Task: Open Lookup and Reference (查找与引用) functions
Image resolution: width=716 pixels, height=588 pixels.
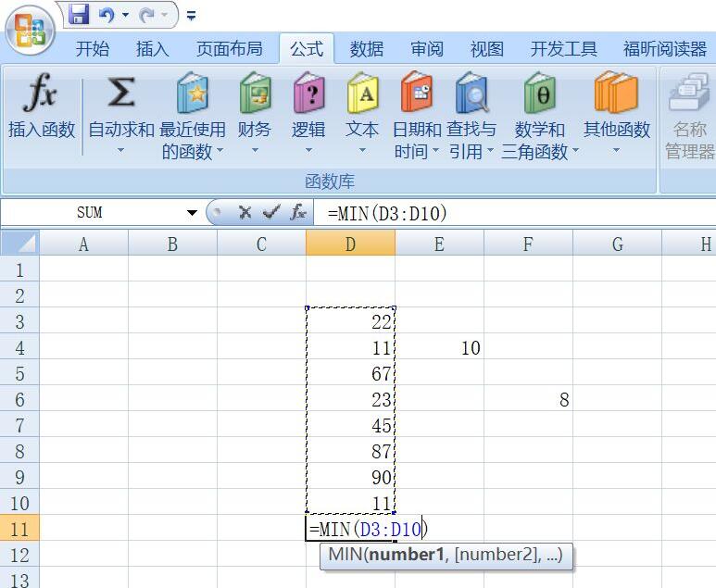Action: click(x=471, y=117)
